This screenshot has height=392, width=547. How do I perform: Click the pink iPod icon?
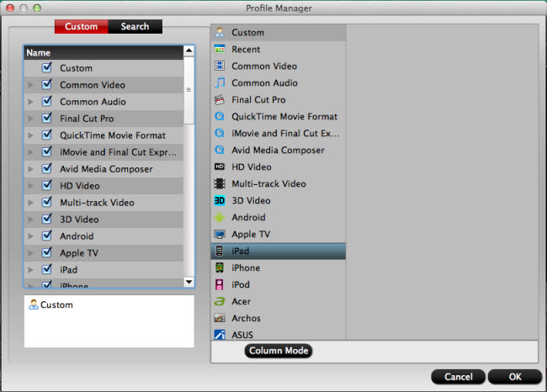pyautogui.click(x=220, y=284)
